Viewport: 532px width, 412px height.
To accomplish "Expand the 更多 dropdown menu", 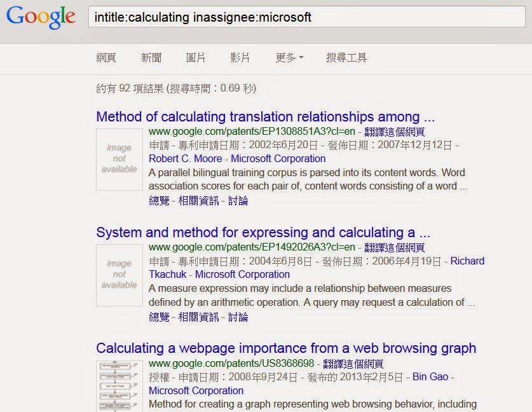I will click(289, 58).
